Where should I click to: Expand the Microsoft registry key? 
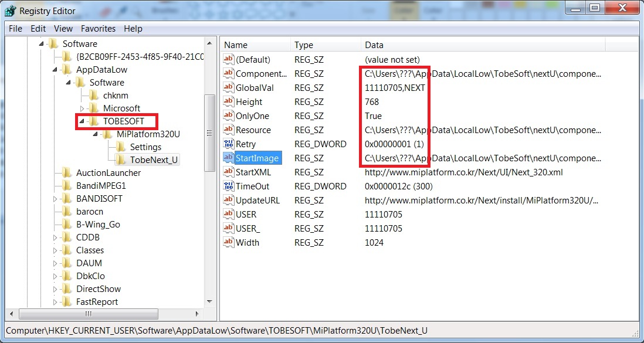point(83,108)
